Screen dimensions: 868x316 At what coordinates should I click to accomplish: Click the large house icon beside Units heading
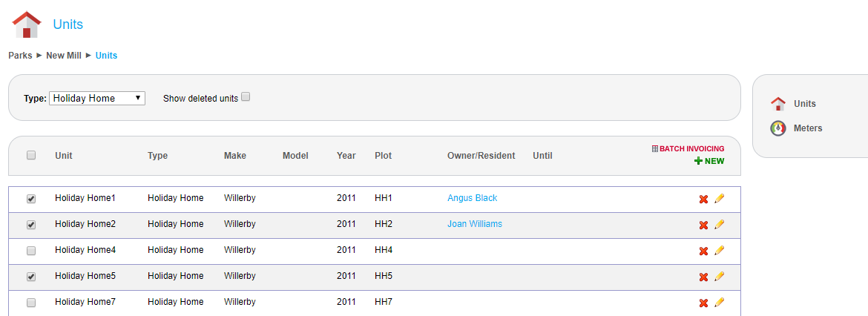27,24
